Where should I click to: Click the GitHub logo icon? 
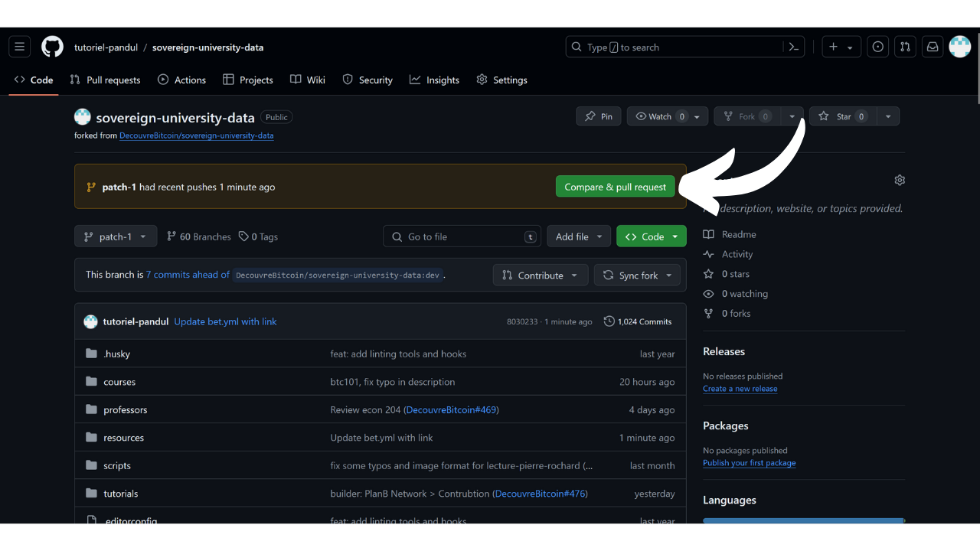click(x=52, y=47)
